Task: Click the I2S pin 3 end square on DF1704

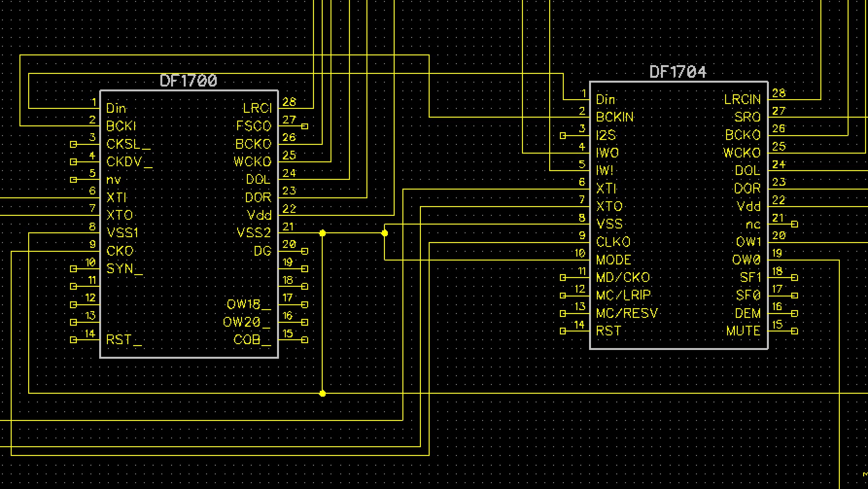Action: [563, 136]
